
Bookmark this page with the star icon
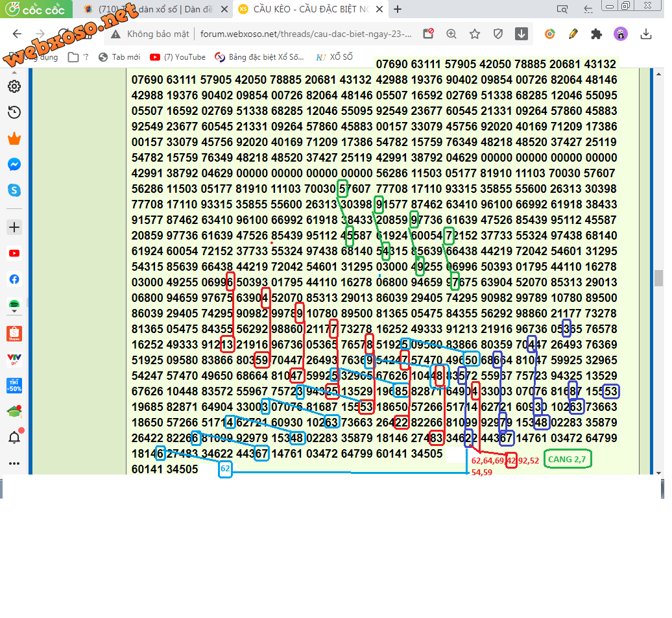click(x=475, y=34)
